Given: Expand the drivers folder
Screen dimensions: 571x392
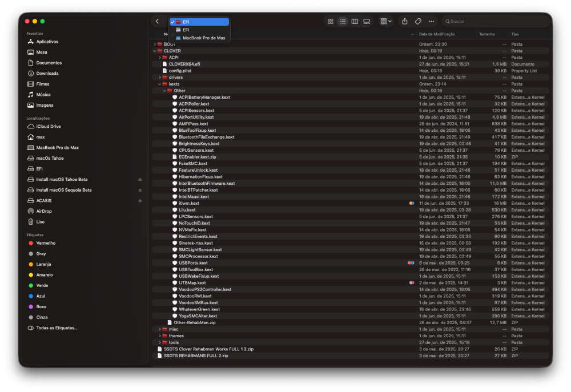Looking at the screenshot, I should tap(160, 78).
